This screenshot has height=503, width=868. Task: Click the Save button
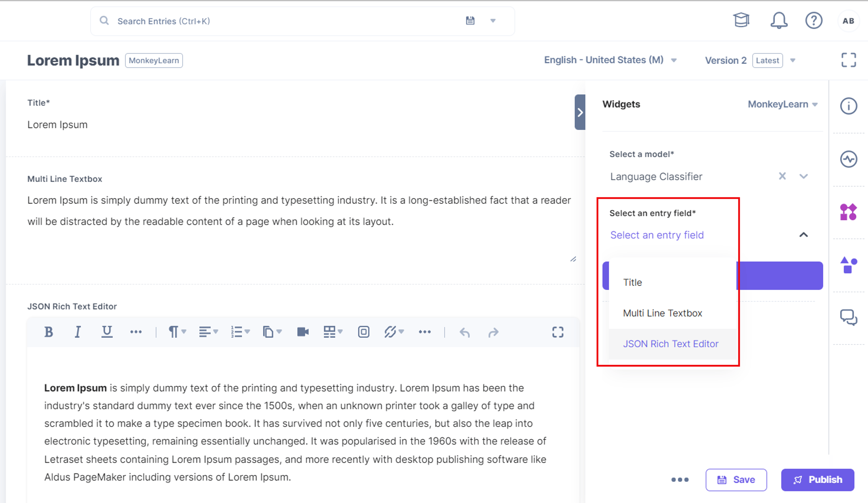736,479
